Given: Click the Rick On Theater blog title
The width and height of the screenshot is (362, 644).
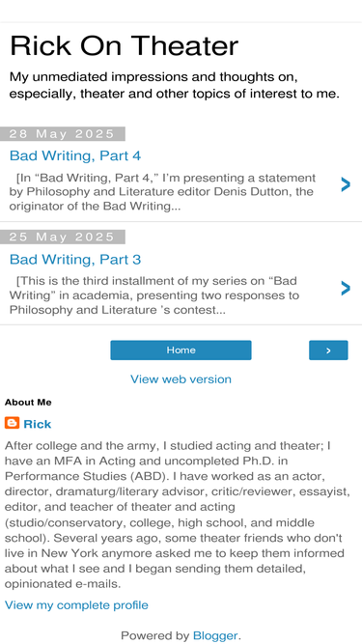Looking at the screenshot, I should pyautogui.click(x=124, y=46).
